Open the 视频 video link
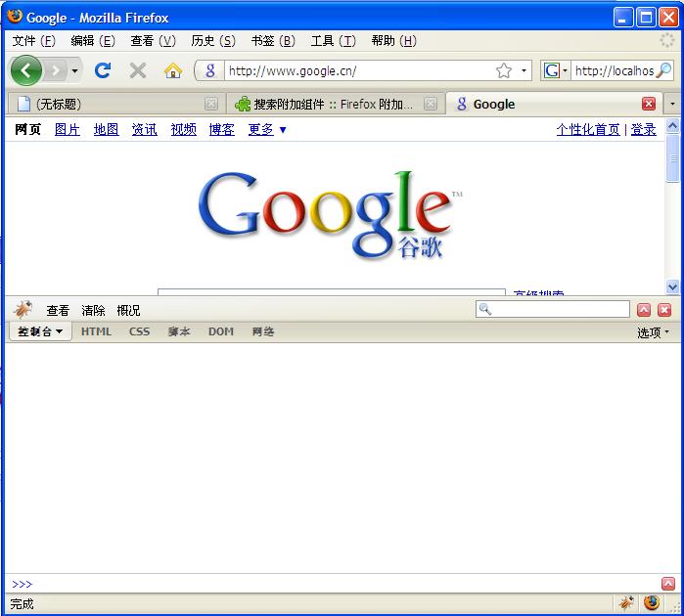The image size is (684, 616). 183,129
